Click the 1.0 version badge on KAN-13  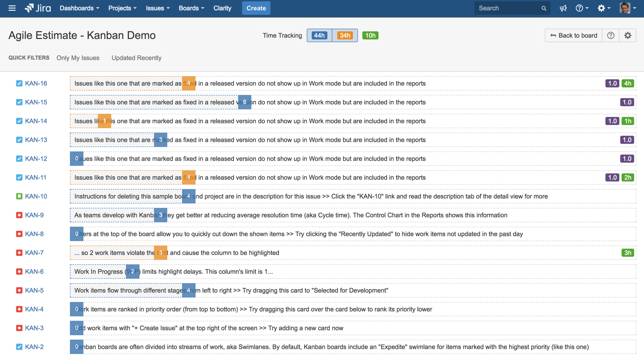click(x=627, y=140)
